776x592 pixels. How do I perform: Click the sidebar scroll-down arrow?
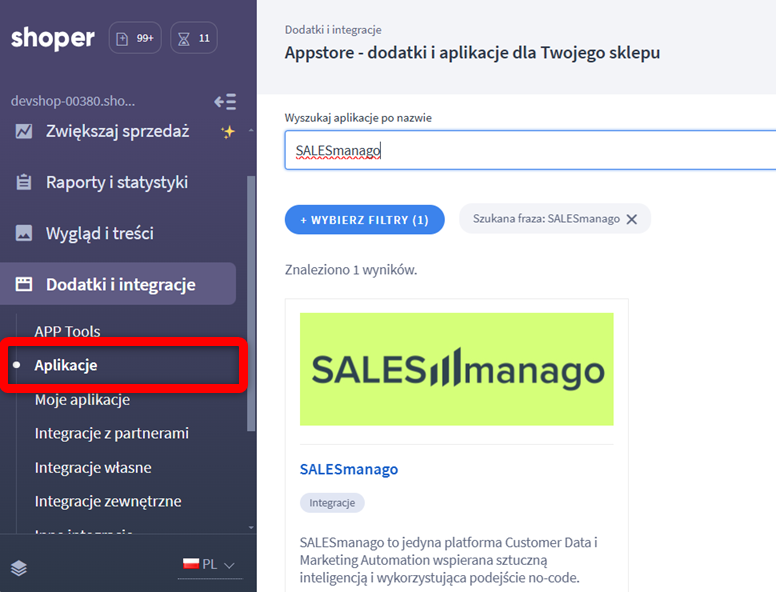[x=251, y=528]
